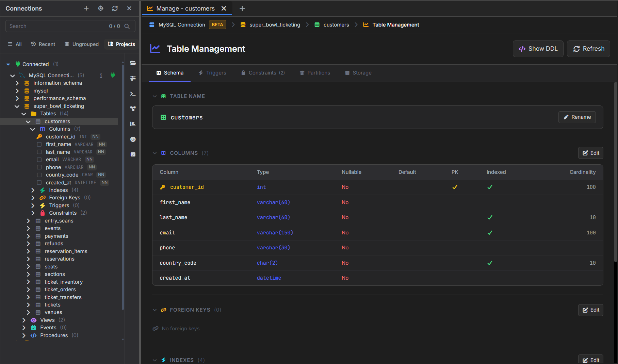Click varchar(150) type in email row
This screenshot has height=364, width=618.
coord(275,233)
